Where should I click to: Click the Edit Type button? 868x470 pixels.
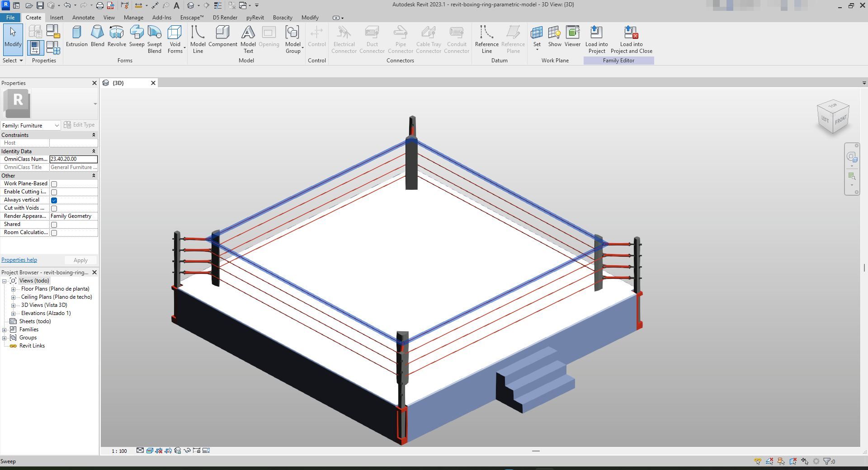(80, 125)
